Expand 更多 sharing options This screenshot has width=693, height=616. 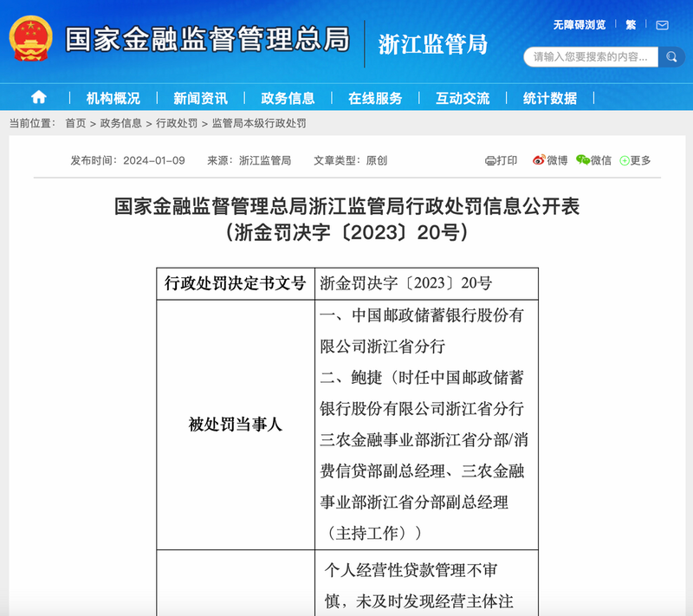[x=635, y=160]
